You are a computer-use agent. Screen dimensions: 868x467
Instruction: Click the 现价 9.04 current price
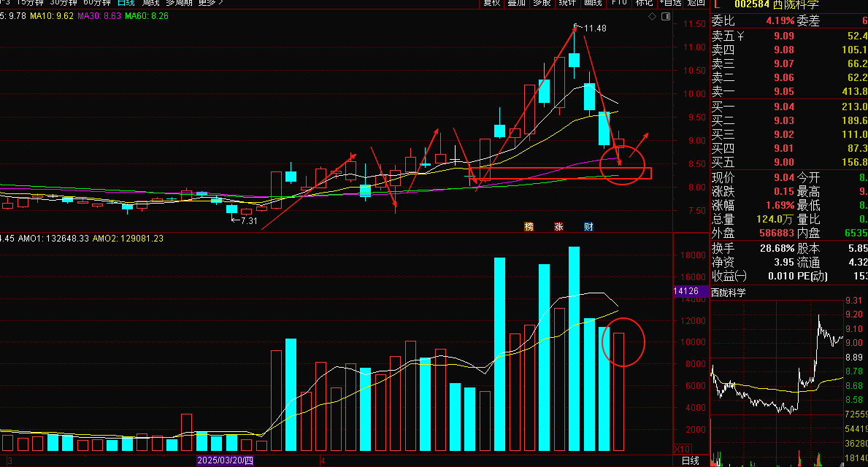click(784, 177)
